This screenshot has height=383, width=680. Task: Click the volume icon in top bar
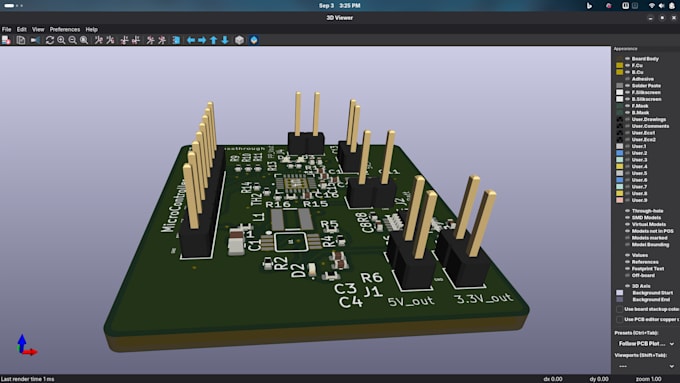[x=661, y=6]
